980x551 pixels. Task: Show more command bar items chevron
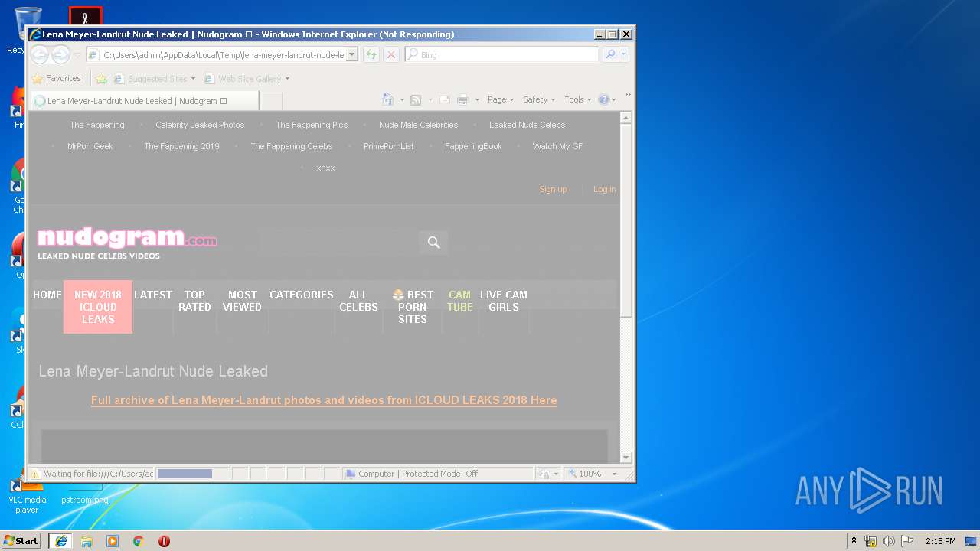click(x=627, y=95)
